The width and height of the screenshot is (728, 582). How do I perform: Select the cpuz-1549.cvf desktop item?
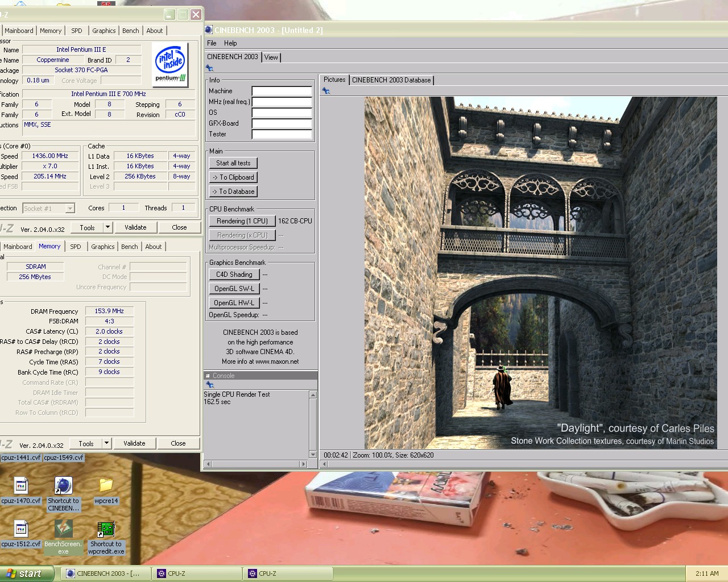64,458
